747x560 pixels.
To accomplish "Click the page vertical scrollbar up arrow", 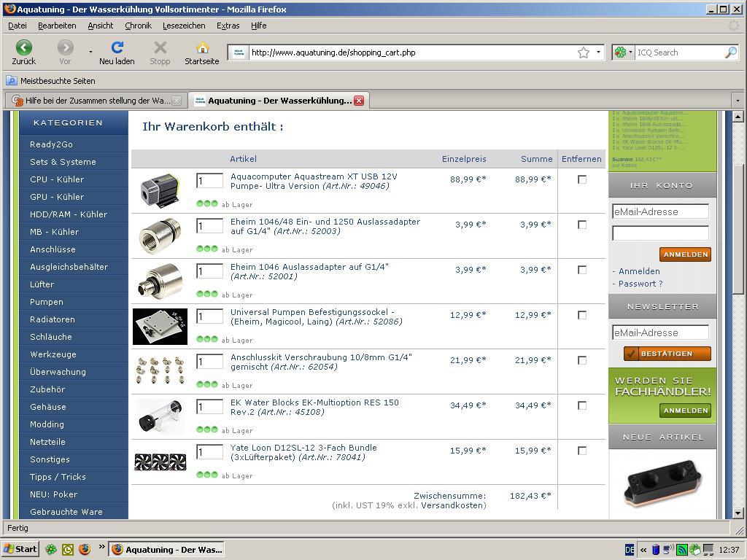I will (738, 117).
